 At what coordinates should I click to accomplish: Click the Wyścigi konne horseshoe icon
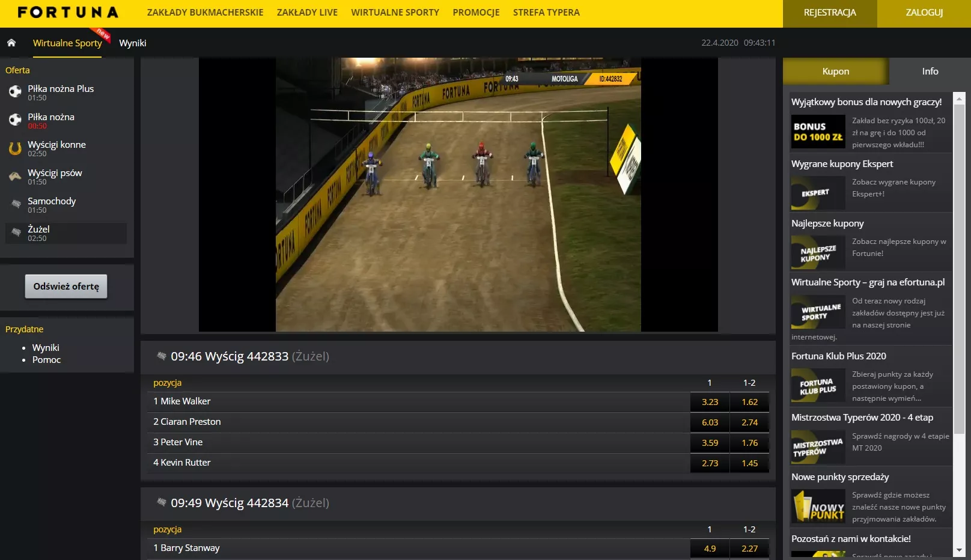[15, 148]
